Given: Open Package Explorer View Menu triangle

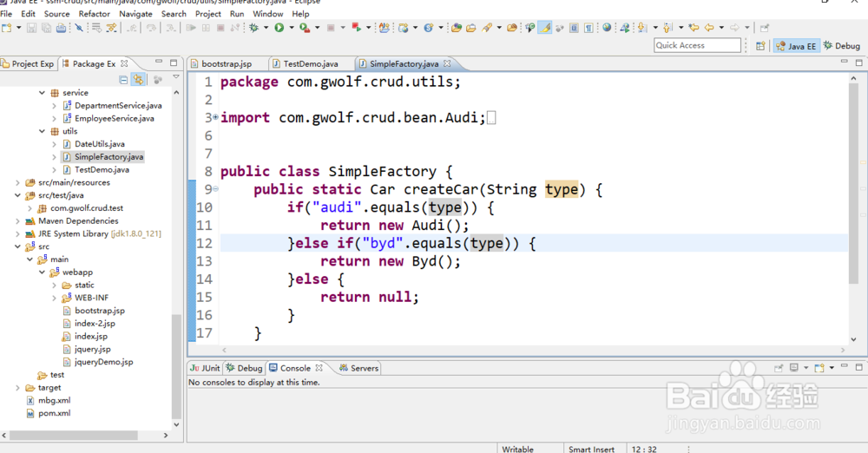Looking at the screenshot, I should tap(176, 77).
